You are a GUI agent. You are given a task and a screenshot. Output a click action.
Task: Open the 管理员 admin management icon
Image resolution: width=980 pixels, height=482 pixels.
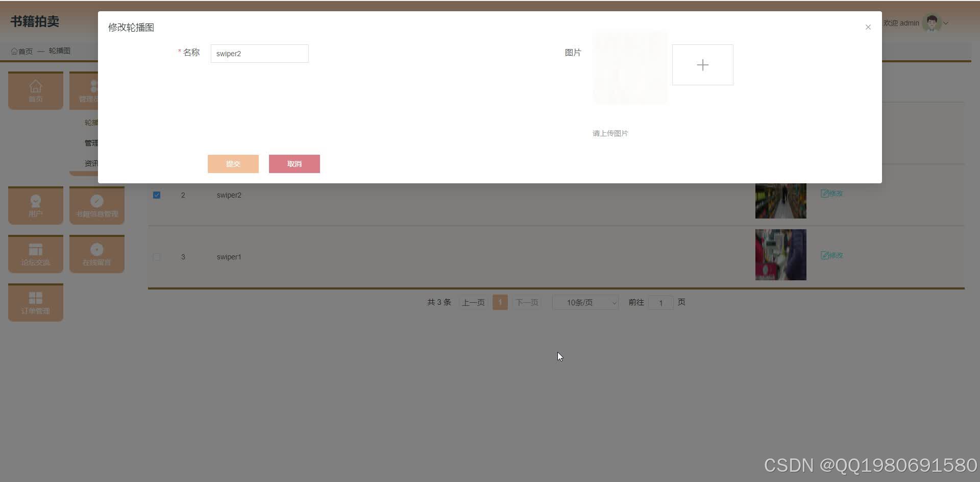tap(94, 90)
